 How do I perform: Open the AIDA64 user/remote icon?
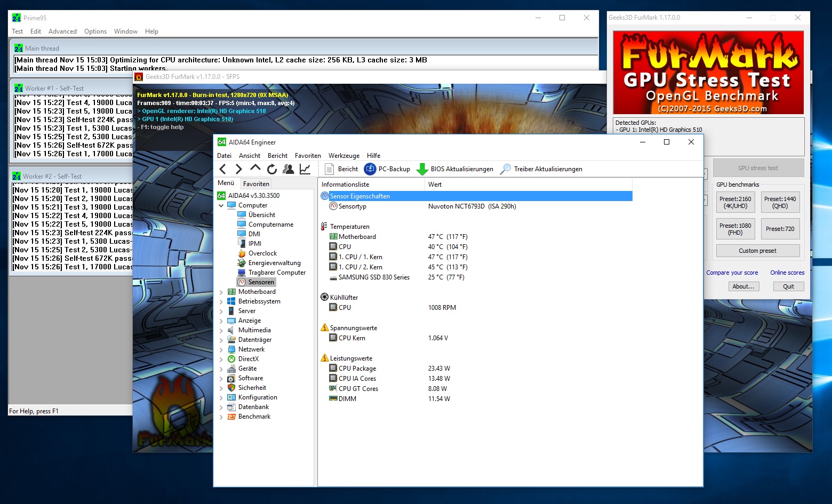[x=289, y=169]
